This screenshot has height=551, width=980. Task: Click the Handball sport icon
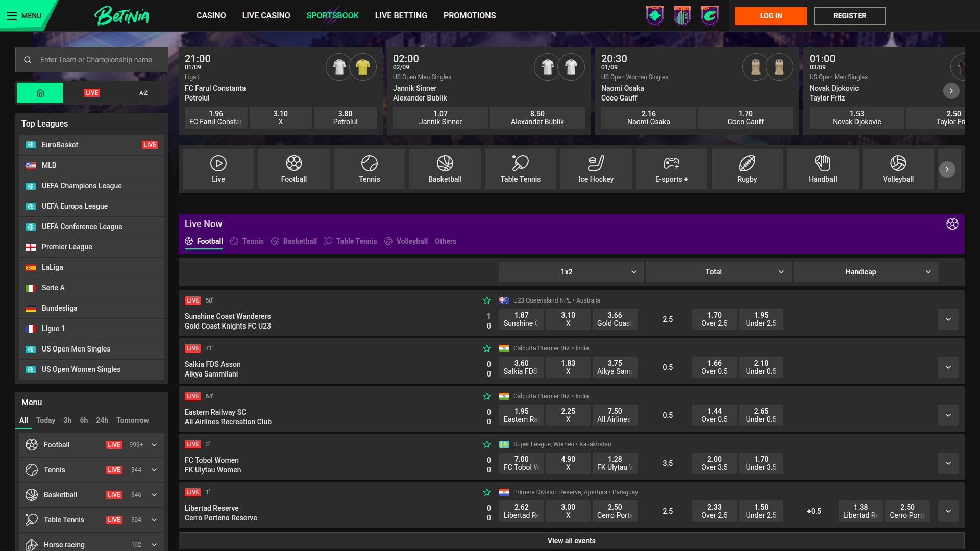[x=822, y=169]
